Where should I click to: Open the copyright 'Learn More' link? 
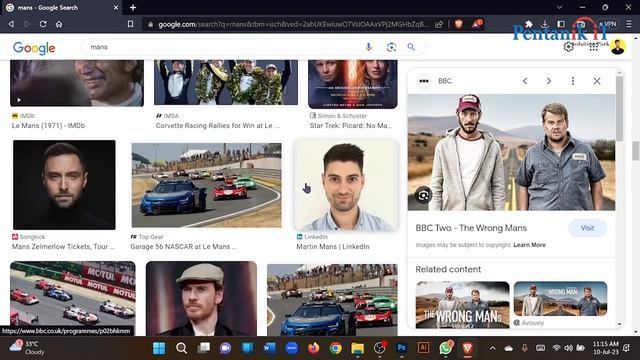click(x=529, y=245)
